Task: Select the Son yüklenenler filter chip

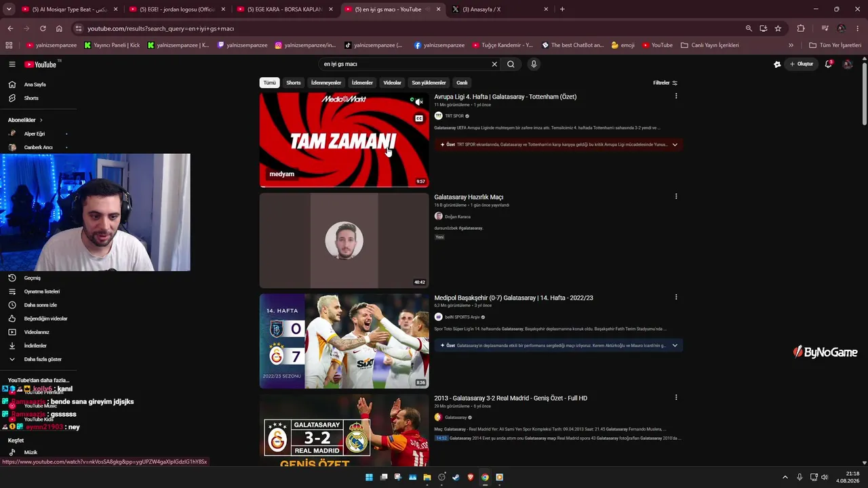Action: pyautogui.click(x=429, y=83)
